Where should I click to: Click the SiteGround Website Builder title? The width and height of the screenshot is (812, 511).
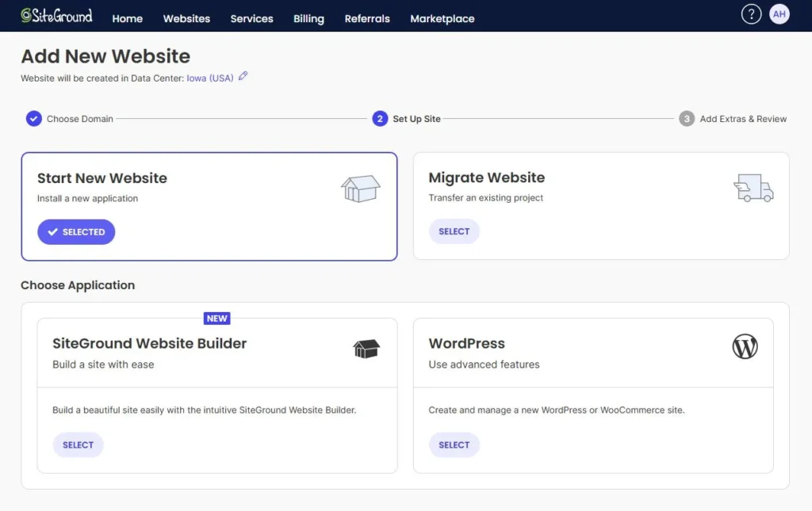pyautogui.click(x=149, y=343)
